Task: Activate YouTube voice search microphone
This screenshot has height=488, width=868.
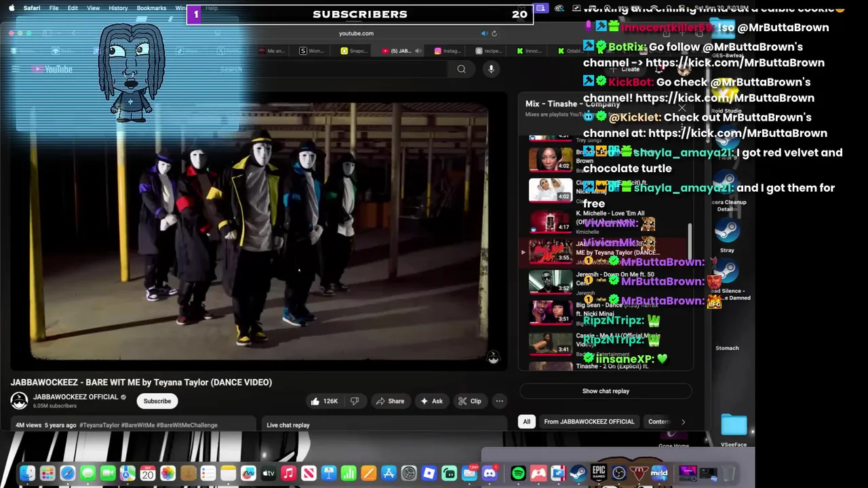Action: [491, 68]
